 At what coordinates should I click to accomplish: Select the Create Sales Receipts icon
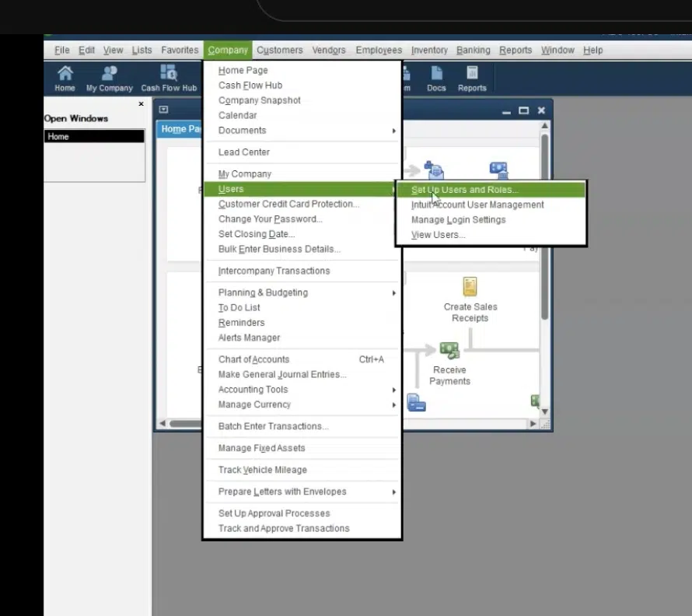(470, 286)
